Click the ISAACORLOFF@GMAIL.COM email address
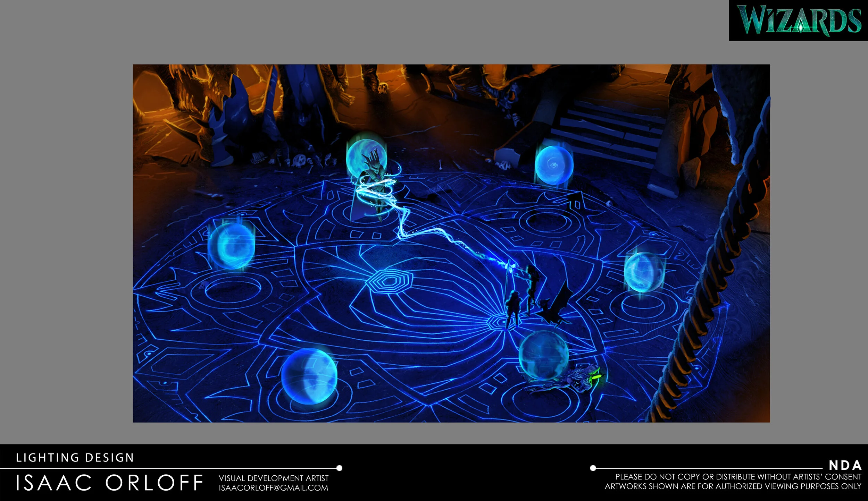The image size is (868, 501). [x=274, y=488]
